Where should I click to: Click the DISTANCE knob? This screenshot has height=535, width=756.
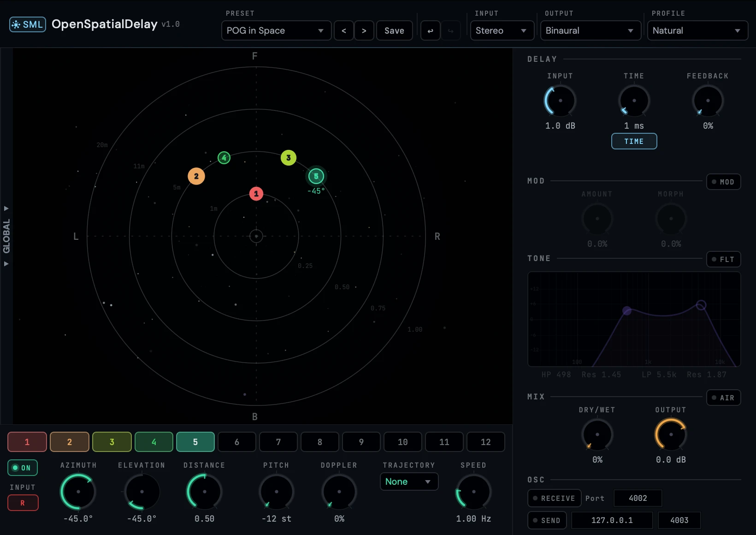(x=205, y=492)
